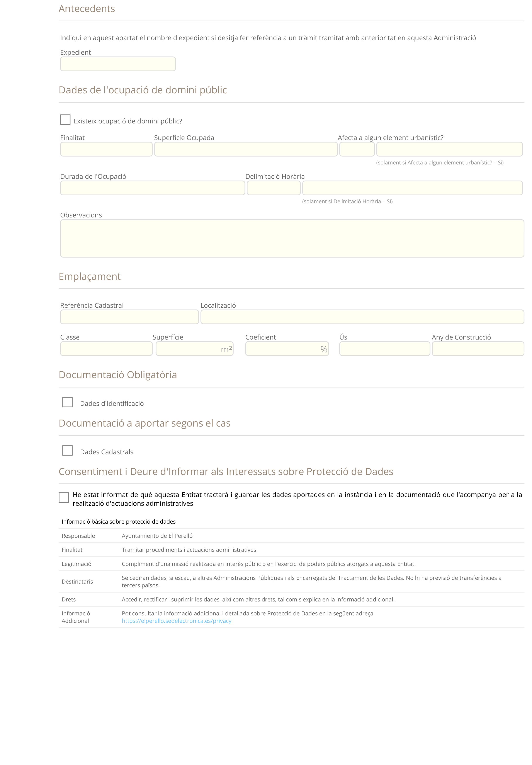The height and width of the screenshot is (765, 532).
Task: Enable the Dades Cadastrals checkbox
Action: pos(68,451)
